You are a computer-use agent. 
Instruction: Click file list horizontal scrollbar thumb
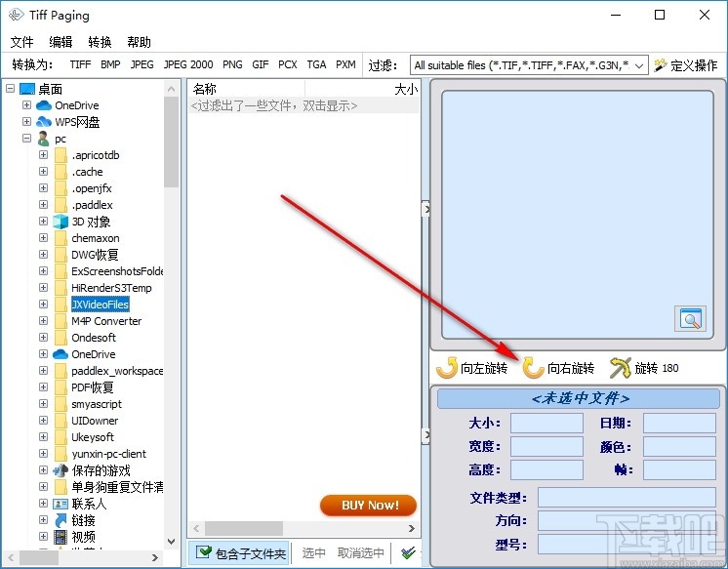[244, 528]
